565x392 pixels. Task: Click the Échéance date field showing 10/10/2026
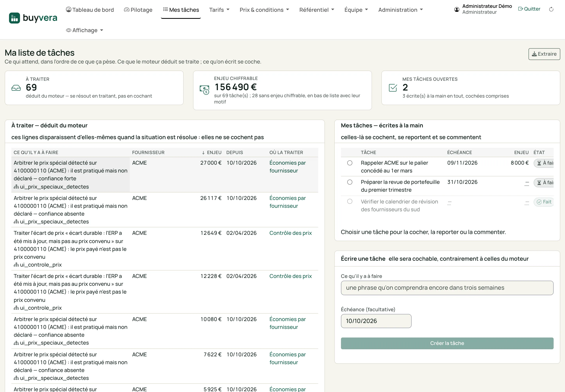pos(376,321)
